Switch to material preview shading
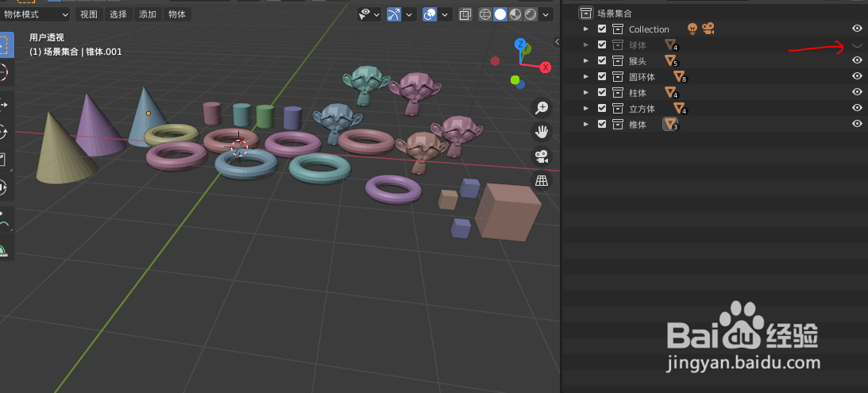868x393 pixels. tap(515, 14)
